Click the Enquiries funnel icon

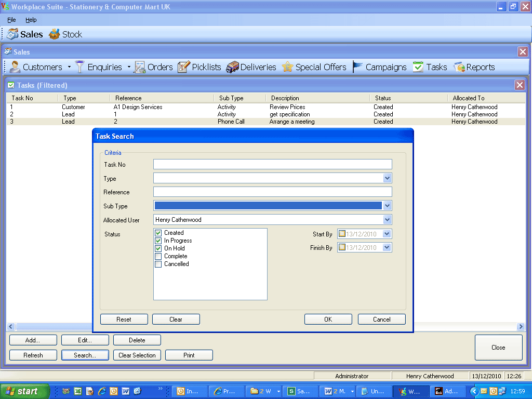point(79,67)
